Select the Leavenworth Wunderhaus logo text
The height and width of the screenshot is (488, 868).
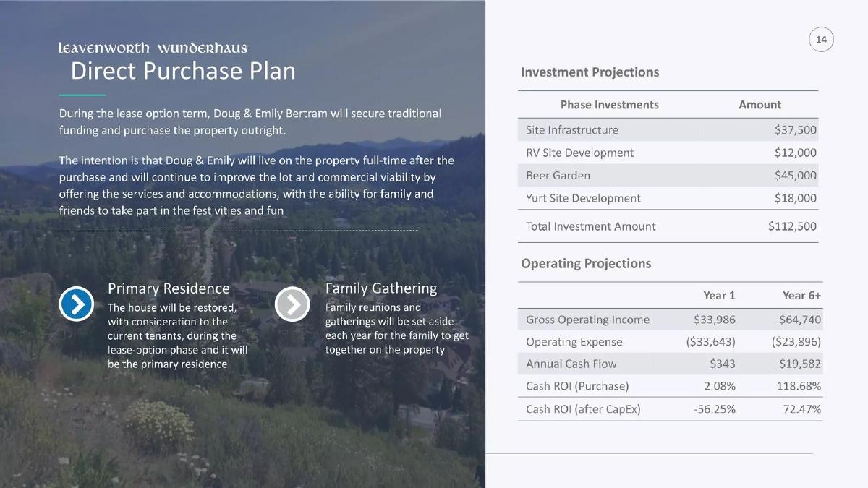pyautogui.click(x=153, y=48)
